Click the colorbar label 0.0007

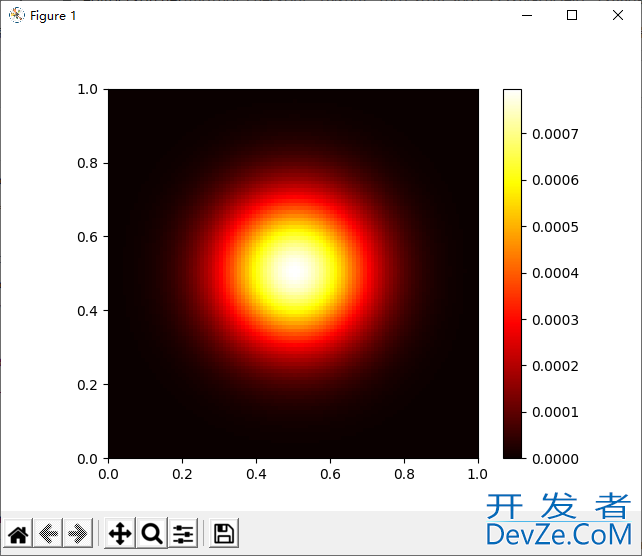point(555,134)
